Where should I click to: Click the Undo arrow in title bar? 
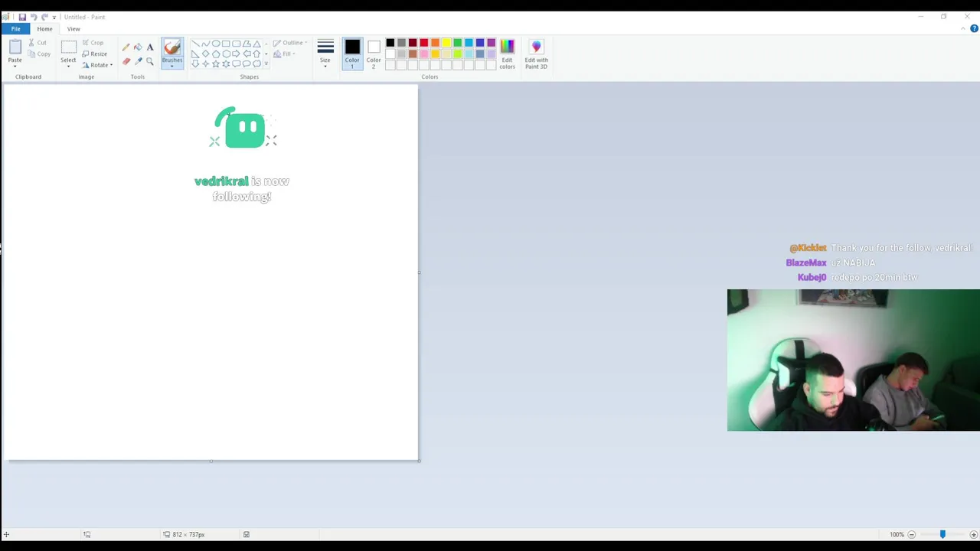34,17
